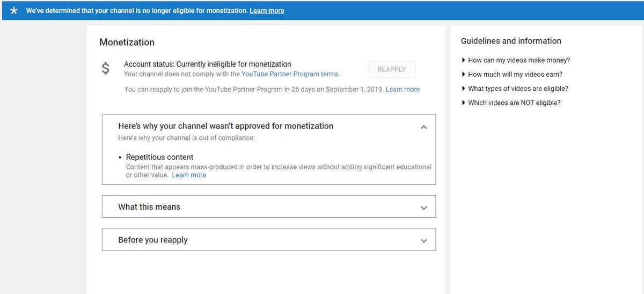Click the Guidelines and information heading
The width and height of the screenshot is (644, 294).
coord(511,41)
